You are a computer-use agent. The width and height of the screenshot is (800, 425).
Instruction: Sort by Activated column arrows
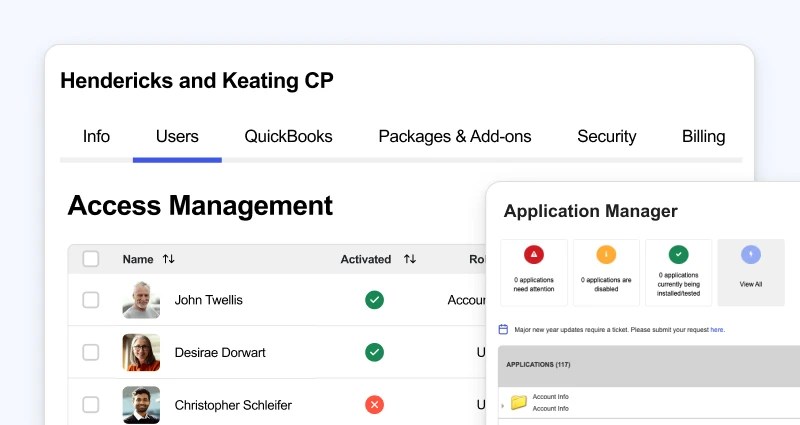(410, 259)
